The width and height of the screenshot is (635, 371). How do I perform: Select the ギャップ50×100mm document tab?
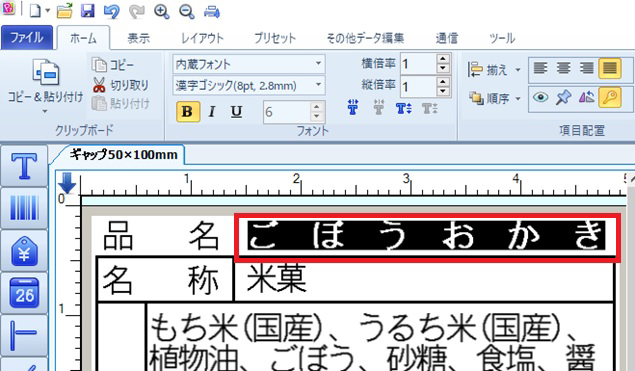(x=123, y=155)
